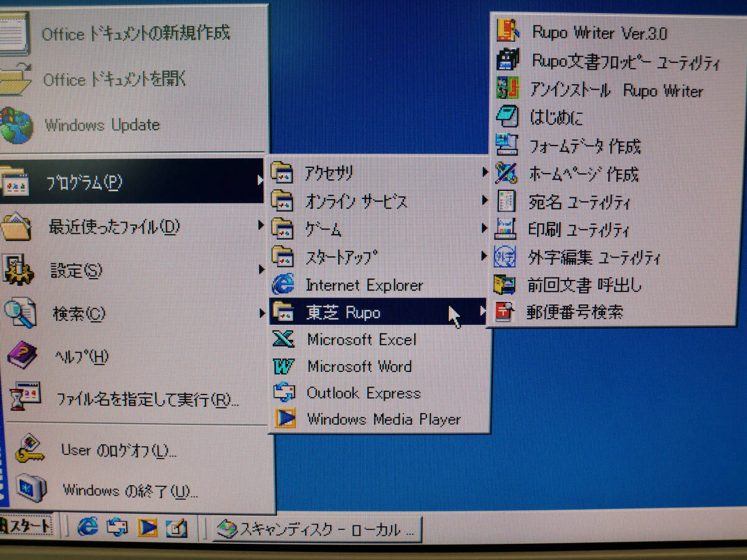Click the フォームデータ 作成 icon
The width and height of the screenshot is (747, 560).
(x=507, y=145)
